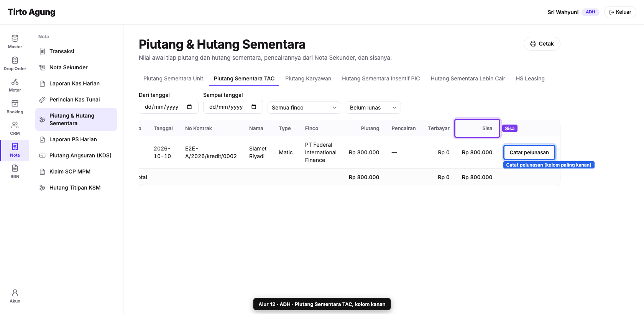
Task: Click contract number E2E-A/2026/kredit/0002
Action: coord(211,152)
